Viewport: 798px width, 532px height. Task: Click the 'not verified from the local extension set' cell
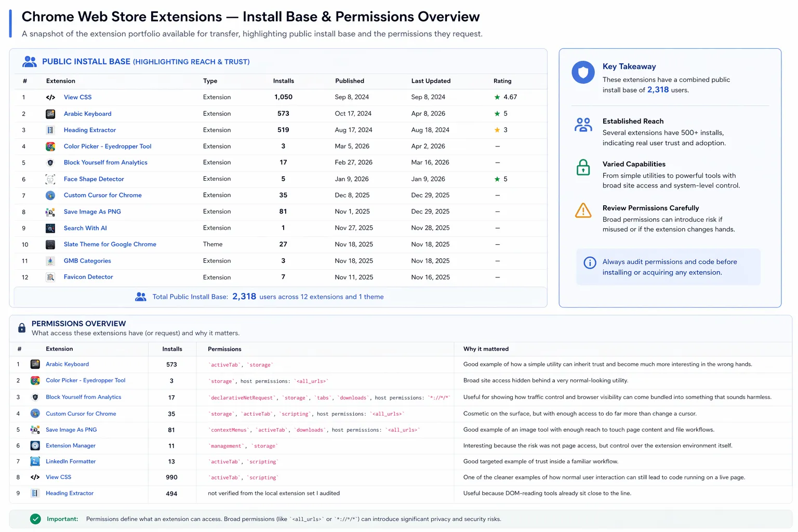pos(274,494)
